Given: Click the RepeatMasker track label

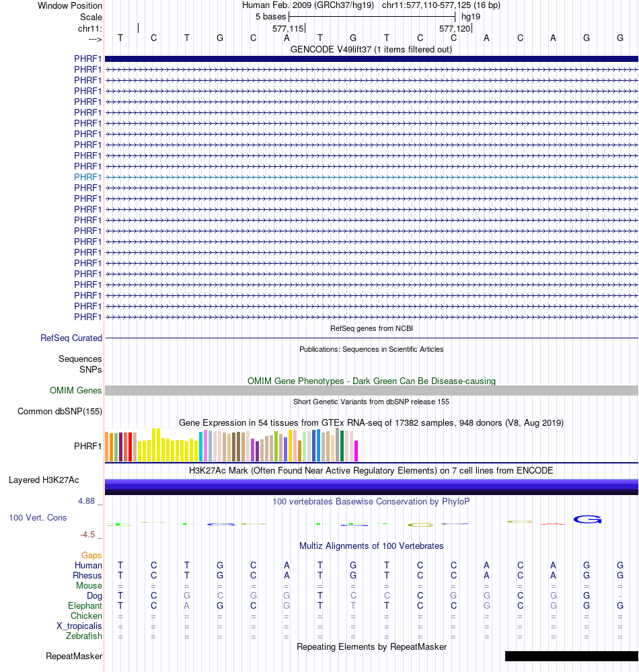Looking at the screenshot, I should 74,656.
